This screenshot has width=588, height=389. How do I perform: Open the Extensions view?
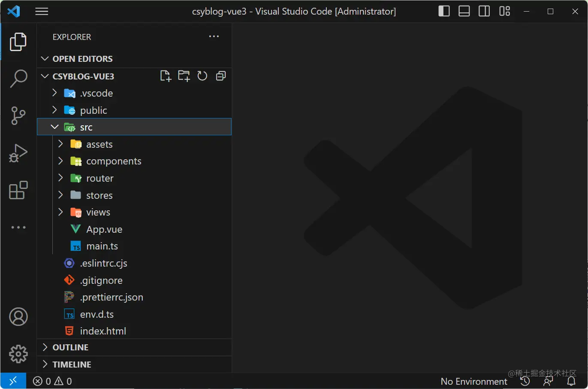(18, 190)
